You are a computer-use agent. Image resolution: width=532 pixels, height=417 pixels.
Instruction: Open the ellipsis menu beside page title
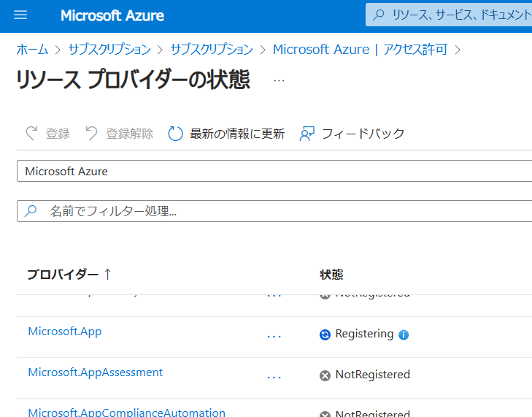tap(279, 80)
